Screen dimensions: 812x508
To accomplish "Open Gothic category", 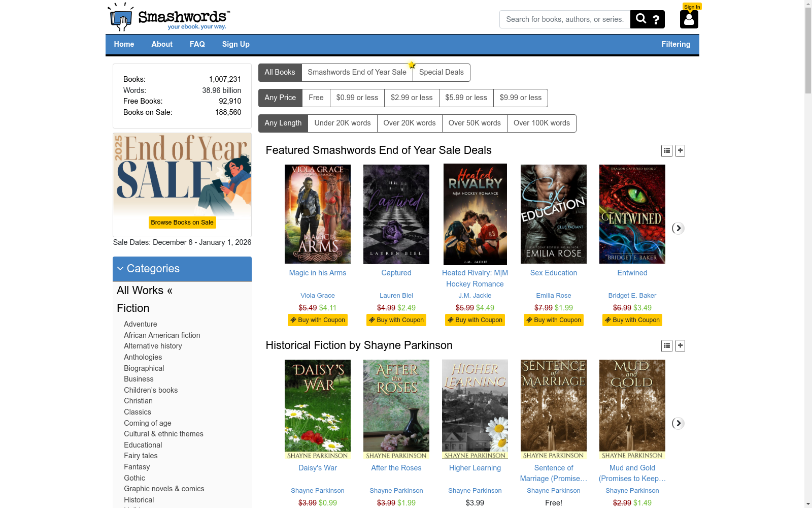I will click(x=134, y=478).
